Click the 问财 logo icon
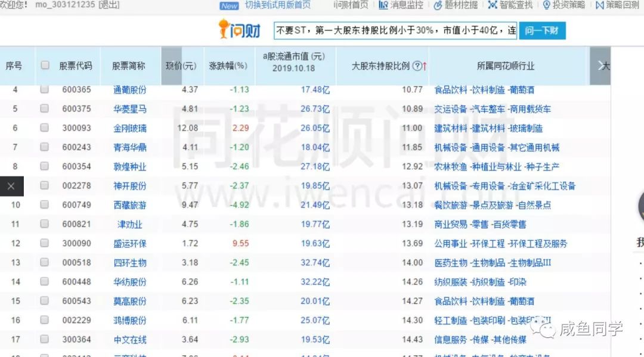This screenshot has width=644, height=357. [x=240, y=30]
